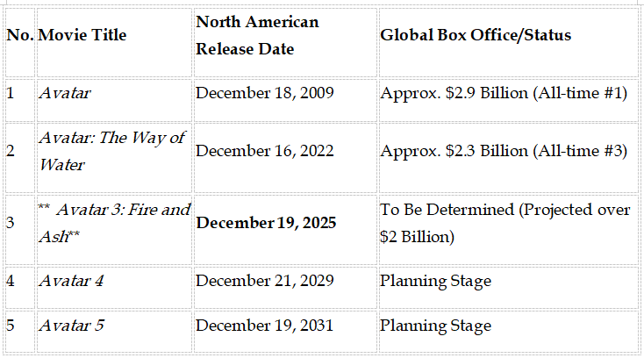Screen dimensions: 644x358
Task: Click the "North American Release Date" header
Action: [257, 35]
